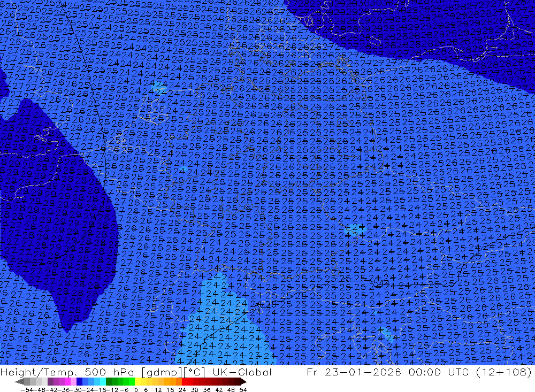Click the gray left arrow end of the legend
535x392 pixels.
click(19, 381)
